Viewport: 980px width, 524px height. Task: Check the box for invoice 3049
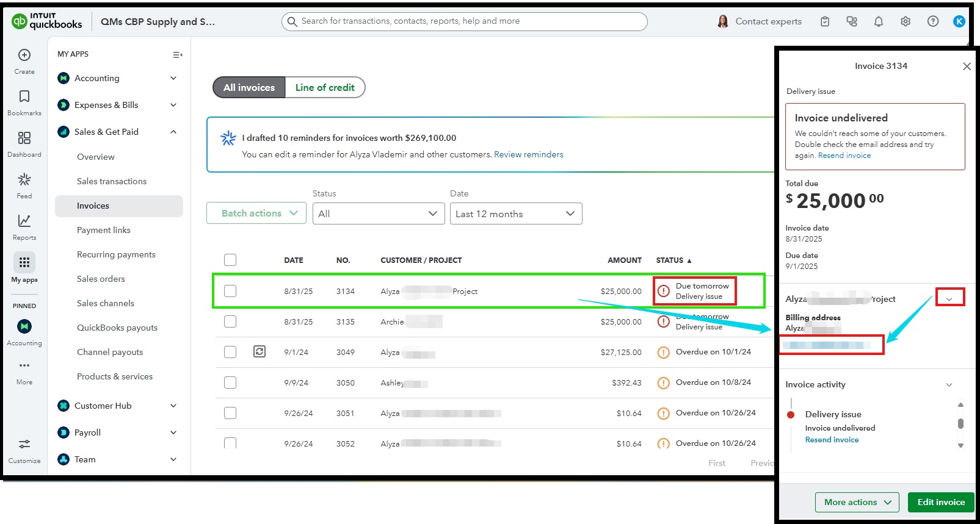click(x=230, y=352)
